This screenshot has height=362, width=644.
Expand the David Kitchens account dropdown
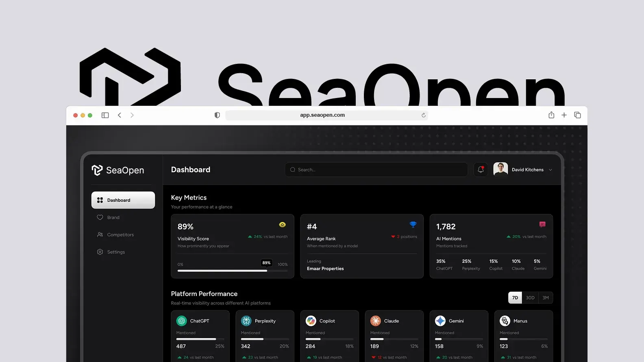550,170
